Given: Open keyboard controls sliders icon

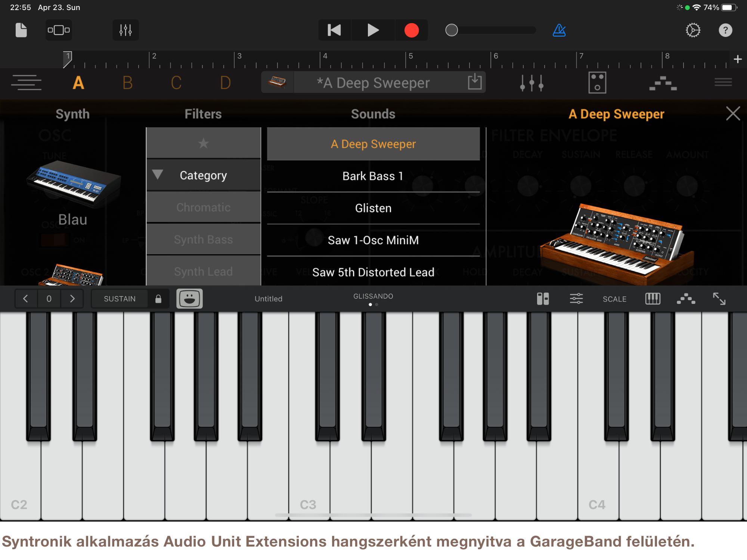Looking at the screenshot, I should coord(576,299).
